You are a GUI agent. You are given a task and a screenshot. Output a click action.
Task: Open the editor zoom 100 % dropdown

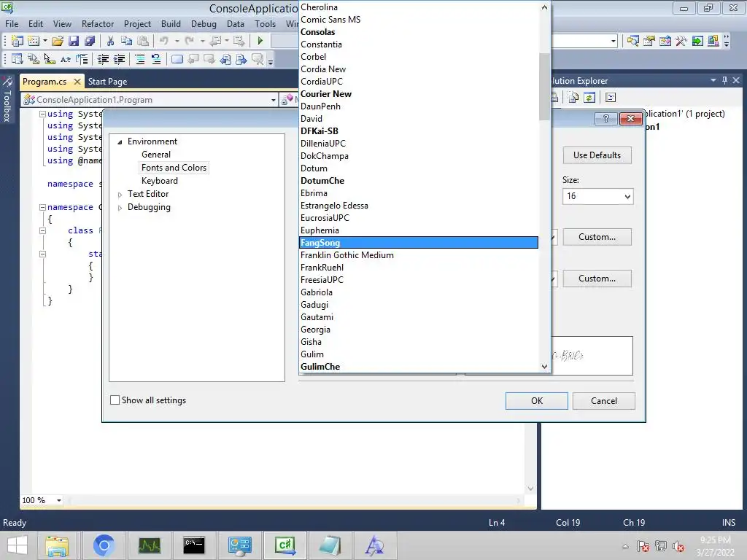point(59,500)
